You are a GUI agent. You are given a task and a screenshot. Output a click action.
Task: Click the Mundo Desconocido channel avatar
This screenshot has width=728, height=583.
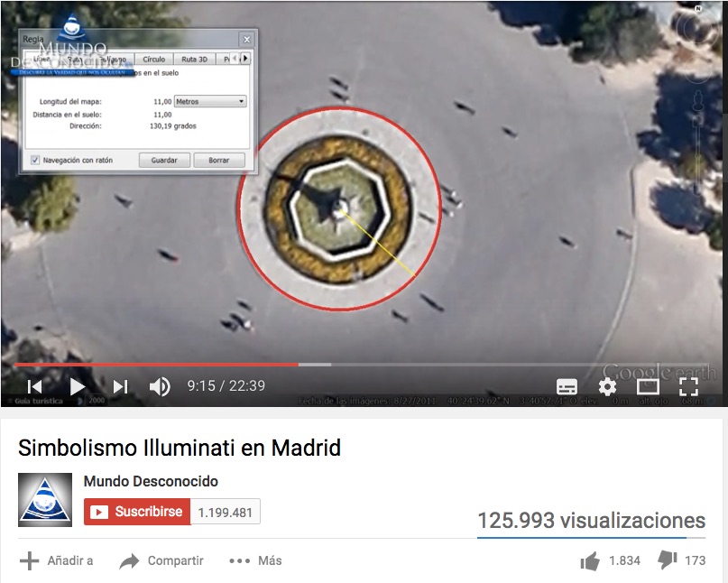click(45, 500)
